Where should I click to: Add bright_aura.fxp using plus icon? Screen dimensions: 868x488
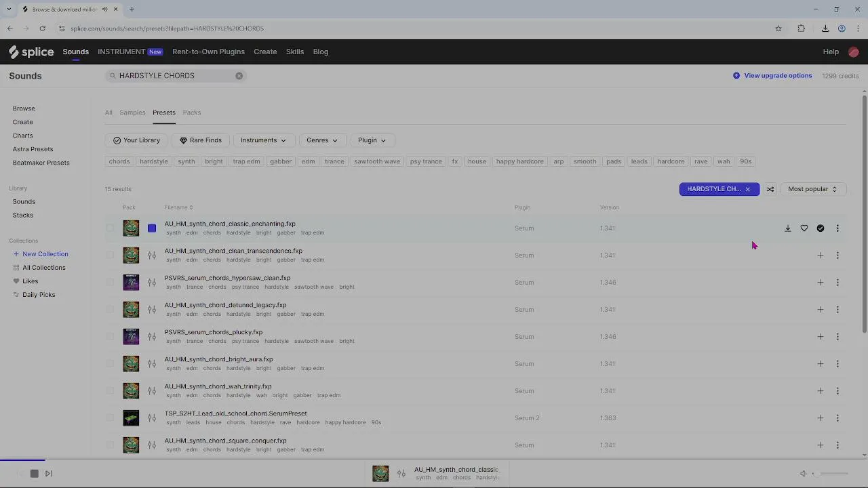[x=820, y=364]
